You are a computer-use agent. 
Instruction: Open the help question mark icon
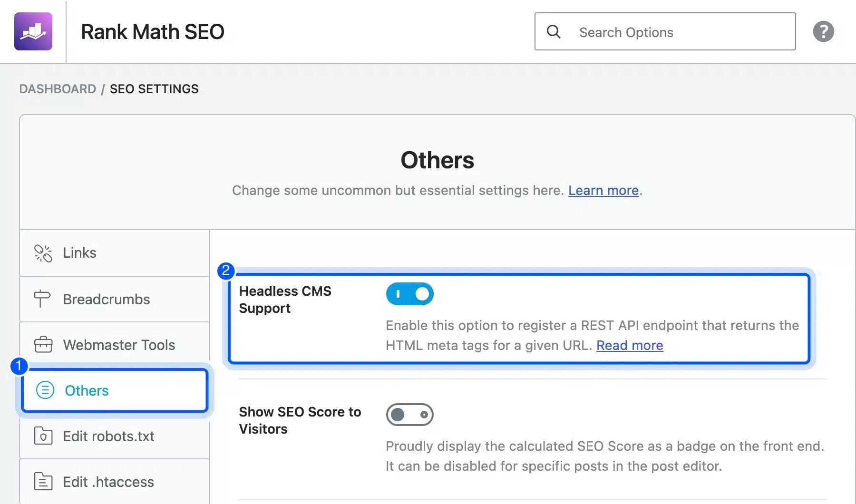[823, 32]
